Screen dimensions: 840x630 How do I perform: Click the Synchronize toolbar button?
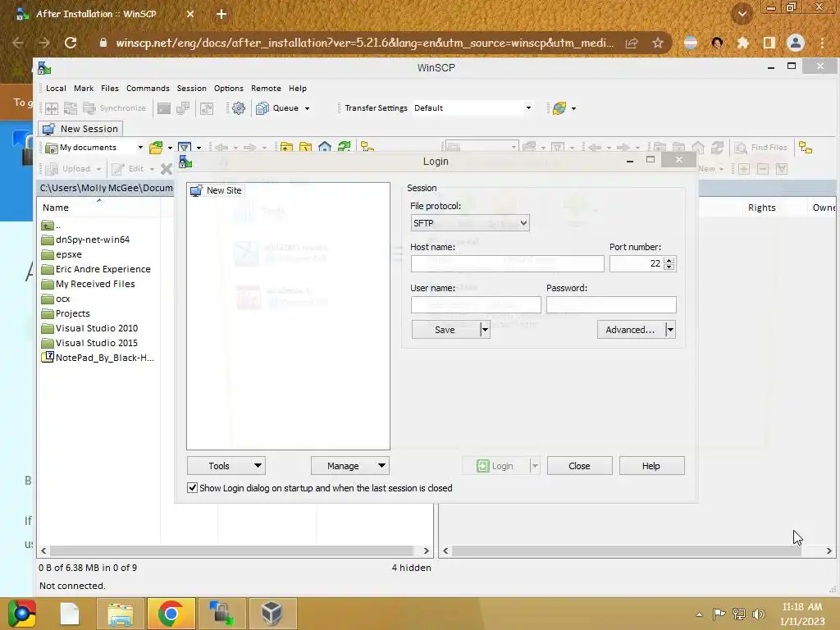click(115, 108)
